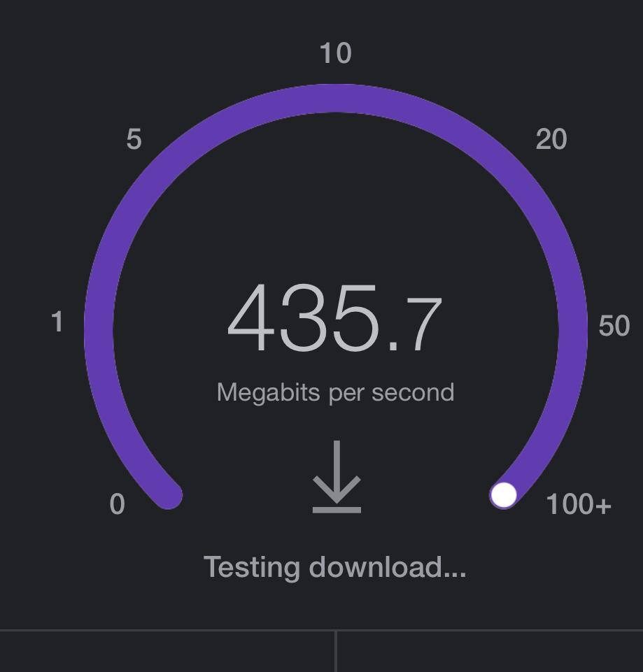The width and height of the screenshot is (643, 672).
Task: Click the 5 Mbps gauge label
Action: tap(134, 140)
